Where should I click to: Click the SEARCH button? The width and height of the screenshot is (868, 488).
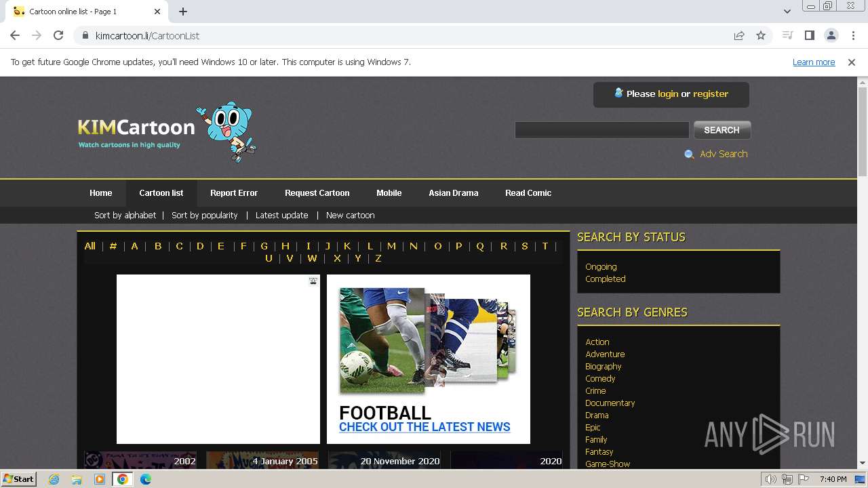(x=722, y=129)
